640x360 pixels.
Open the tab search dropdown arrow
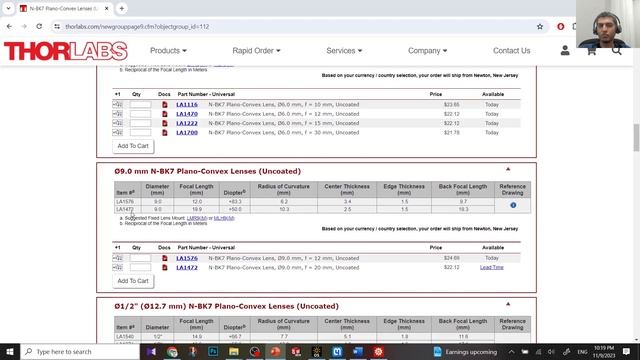tap(9, 8)
